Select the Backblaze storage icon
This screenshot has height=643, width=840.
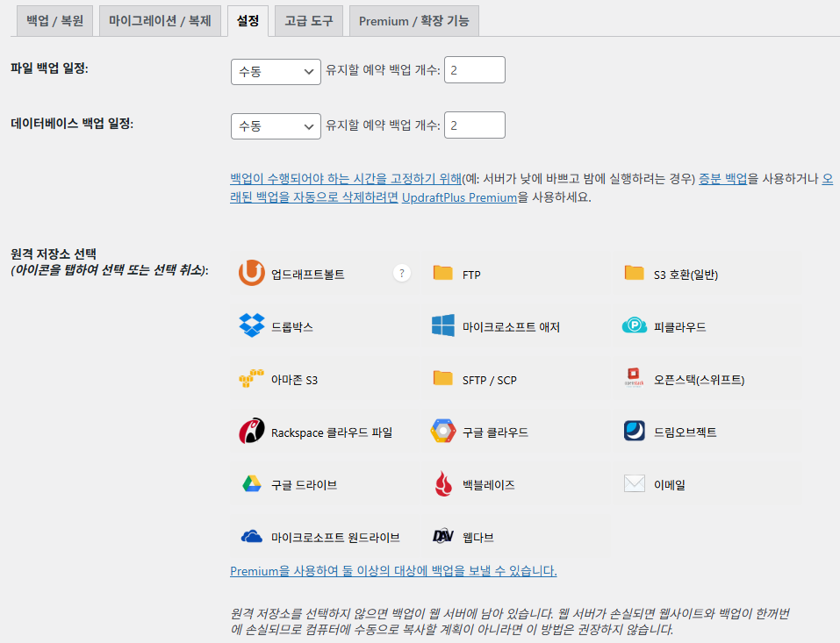(x=441, y=483)
